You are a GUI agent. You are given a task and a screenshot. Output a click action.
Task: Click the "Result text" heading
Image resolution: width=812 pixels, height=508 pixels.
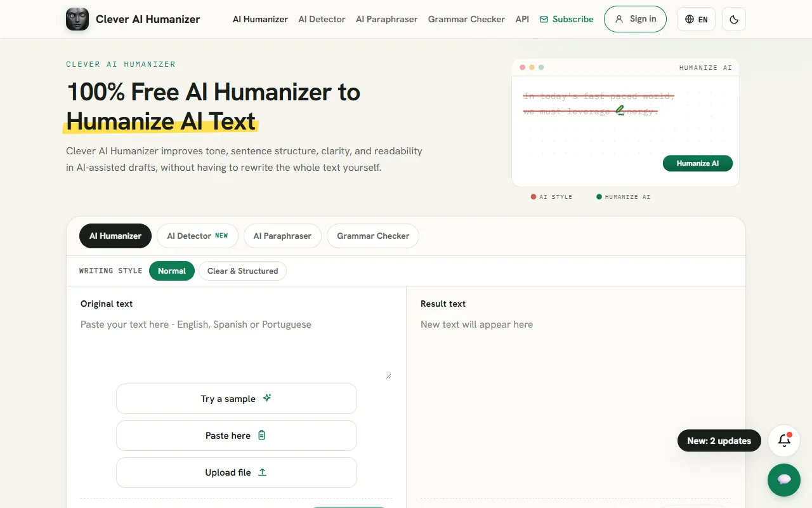(x=443, y=304)
